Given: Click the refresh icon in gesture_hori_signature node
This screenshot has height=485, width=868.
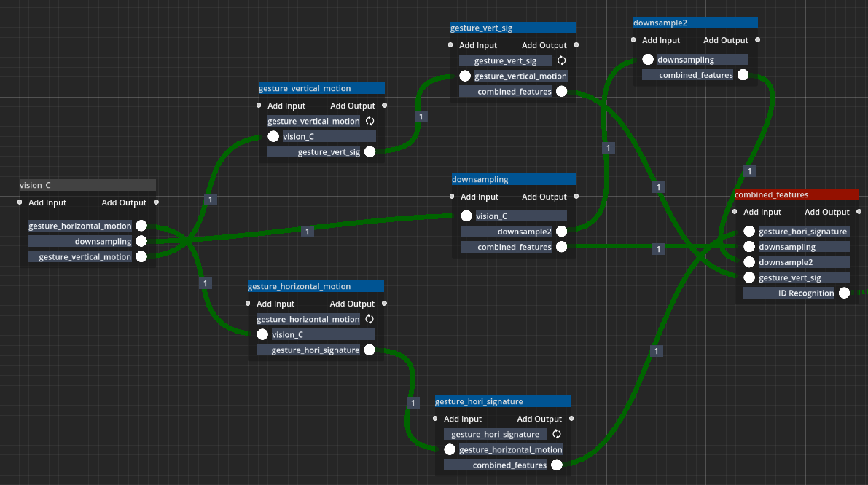Looking at the screenshot, I should pos(557,434).
